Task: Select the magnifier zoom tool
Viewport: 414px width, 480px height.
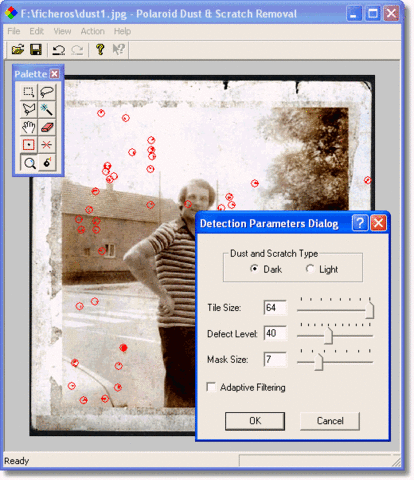Action: tap(29, 163)
